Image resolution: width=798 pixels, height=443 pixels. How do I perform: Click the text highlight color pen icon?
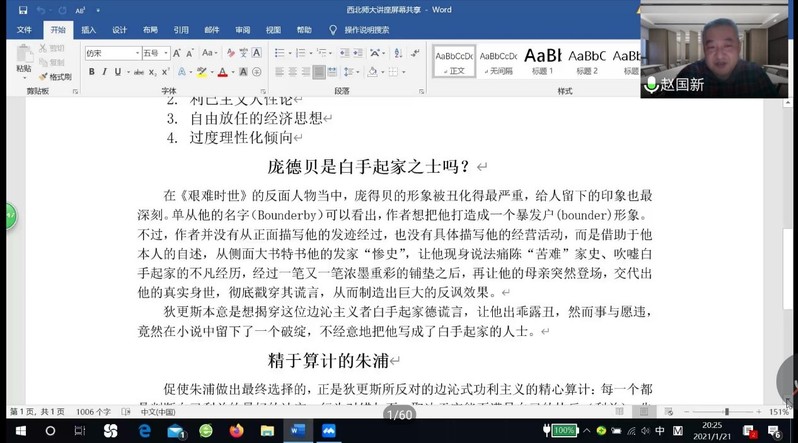click(x=201, y=72)
